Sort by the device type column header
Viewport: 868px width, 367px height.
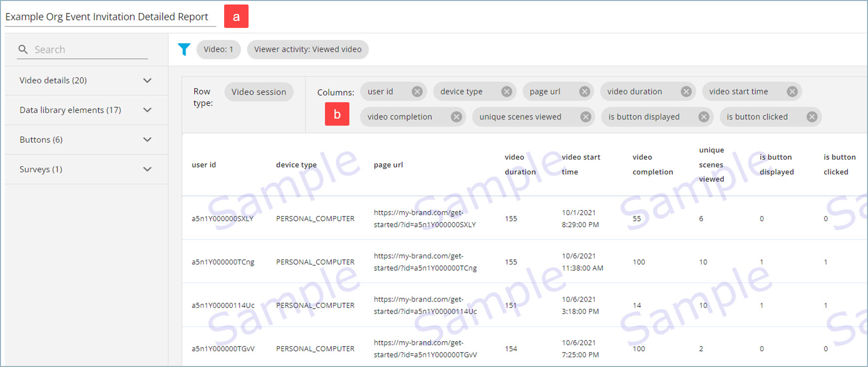coord(296,165)
